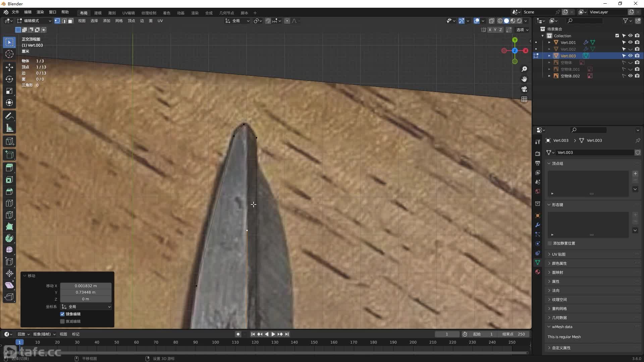644x362 pixels.
Task: Open the Mesh menu in viewport header
Action: coord(119,21)
